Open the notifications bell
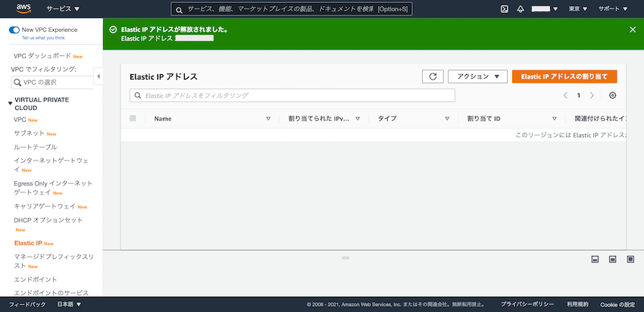Image resolution: width=644 pixels, height=312 pixels. point(521,8)
